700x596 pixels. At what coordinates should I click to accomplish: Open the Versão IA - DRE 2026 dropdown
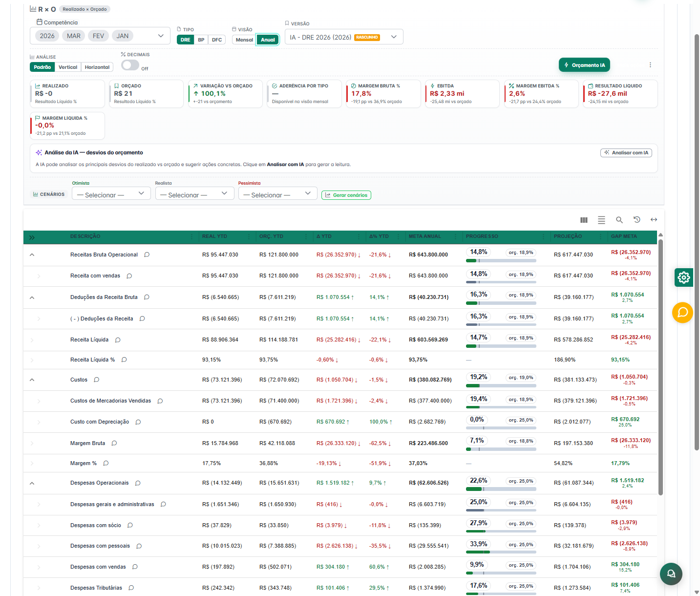[344, 37]
